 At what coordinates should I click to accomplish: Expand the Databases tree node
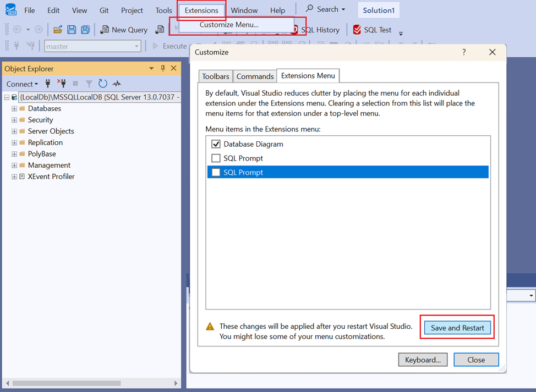pyautogui.click(x=14, y=108)
